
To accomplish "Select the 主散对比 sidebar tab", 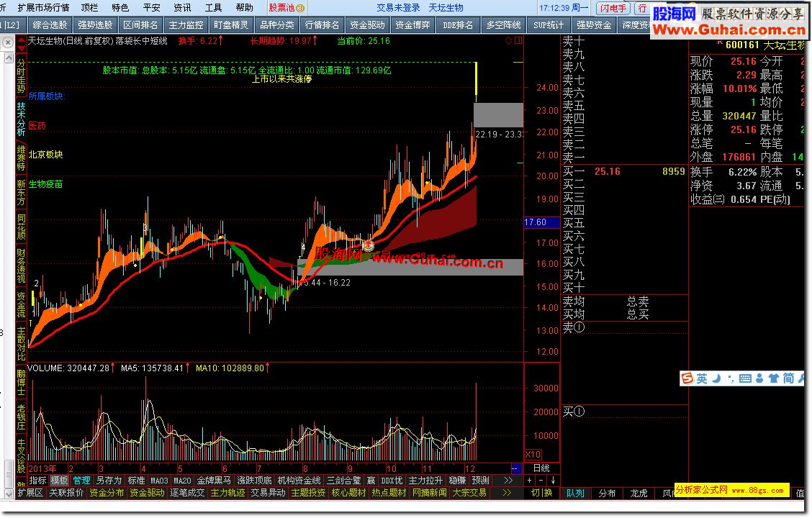I will (21, 344).
